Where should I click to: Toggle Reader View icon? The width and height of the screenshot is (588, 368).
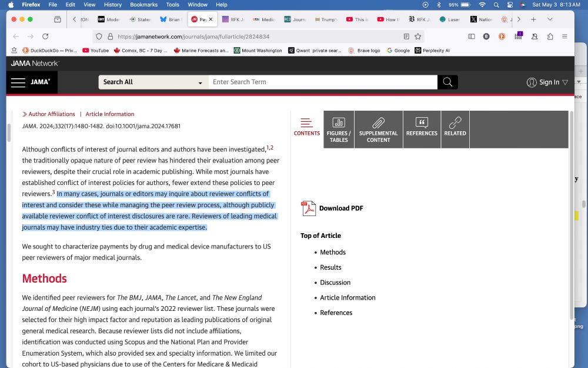[406, 37]
